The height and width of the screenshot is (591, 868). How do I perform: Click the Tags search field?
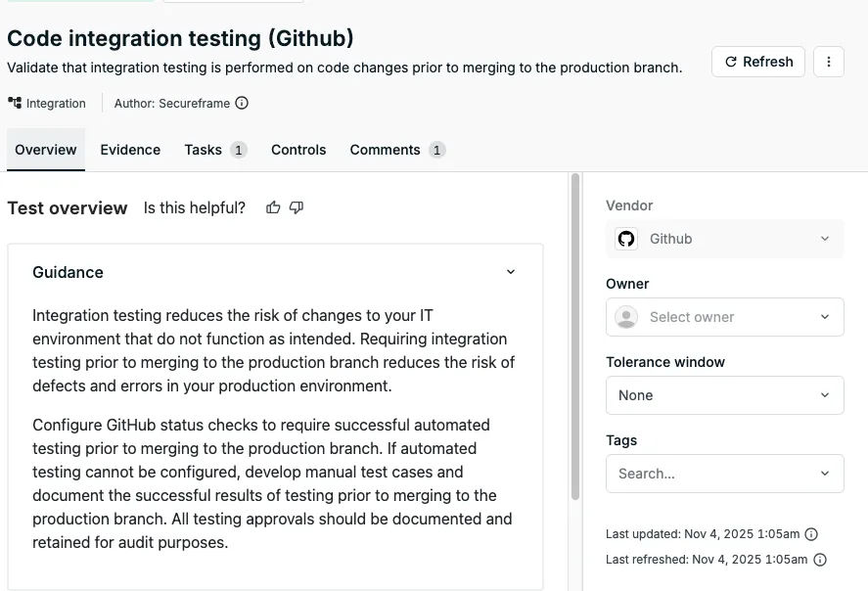coord(685,474)
